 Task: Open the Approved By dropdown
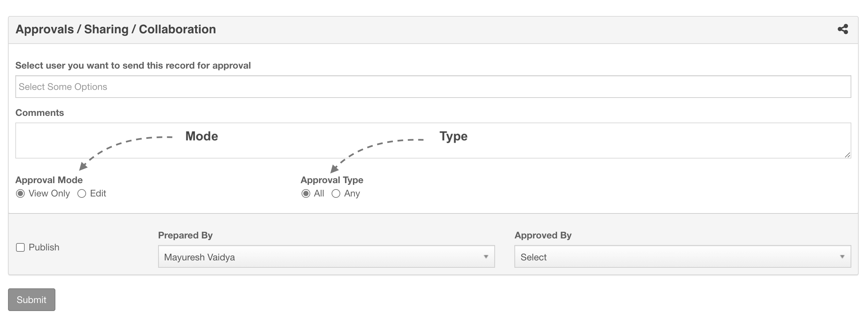pos(682,257)
